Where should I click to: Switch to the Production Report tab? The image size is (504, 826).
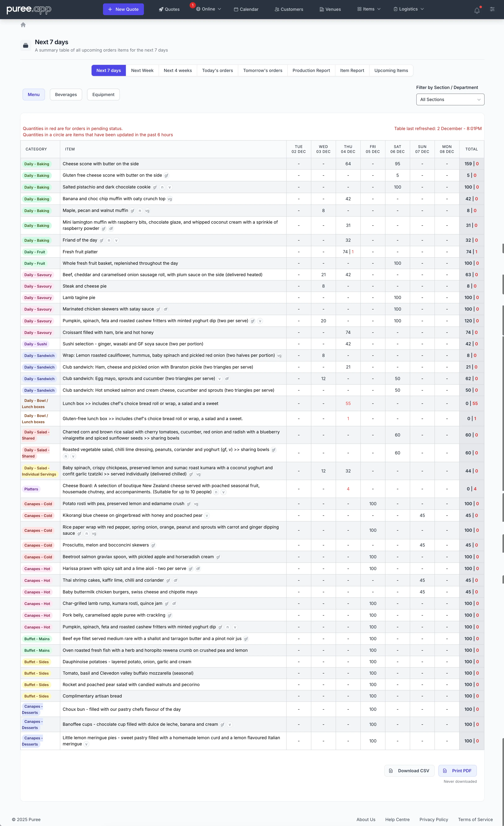(x=311, y=70)
